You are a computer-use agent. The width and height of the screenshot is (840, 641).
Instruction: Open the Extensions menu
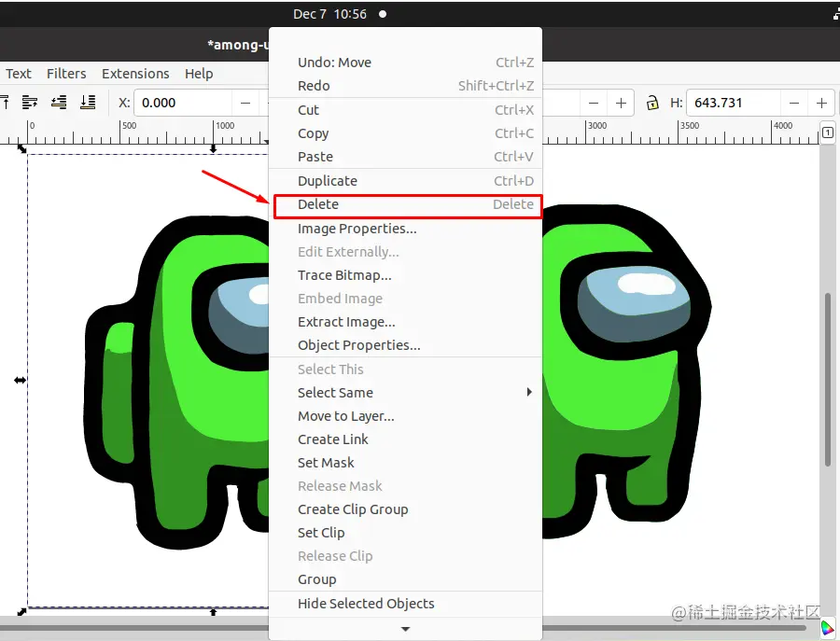(135, 74)
